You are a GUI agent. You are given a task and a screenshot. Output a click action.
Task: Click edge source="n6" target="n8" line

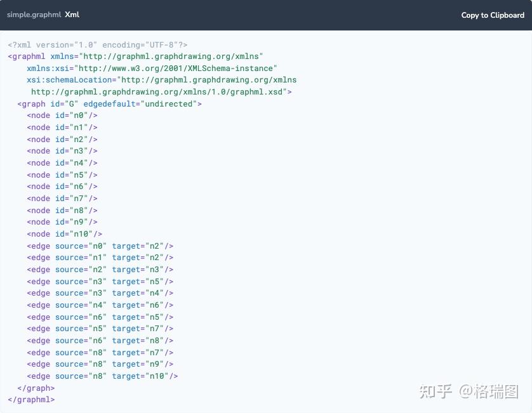(100, 341)
